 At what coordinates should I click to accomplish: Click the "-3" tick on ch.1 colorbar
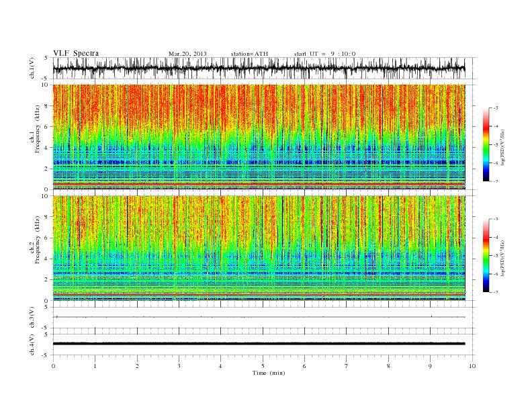pyautogui.click(x=496, y=108)
